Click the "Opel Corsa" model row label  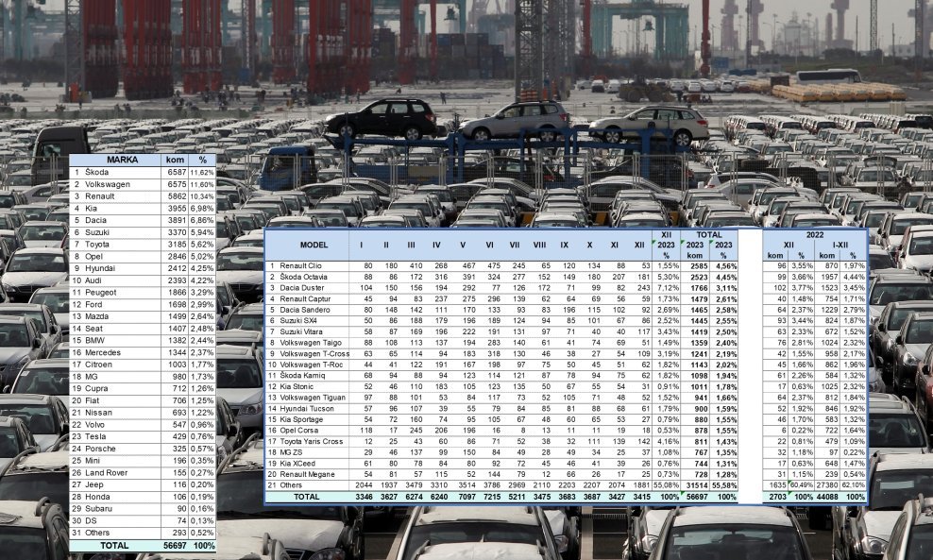[299, 431]
